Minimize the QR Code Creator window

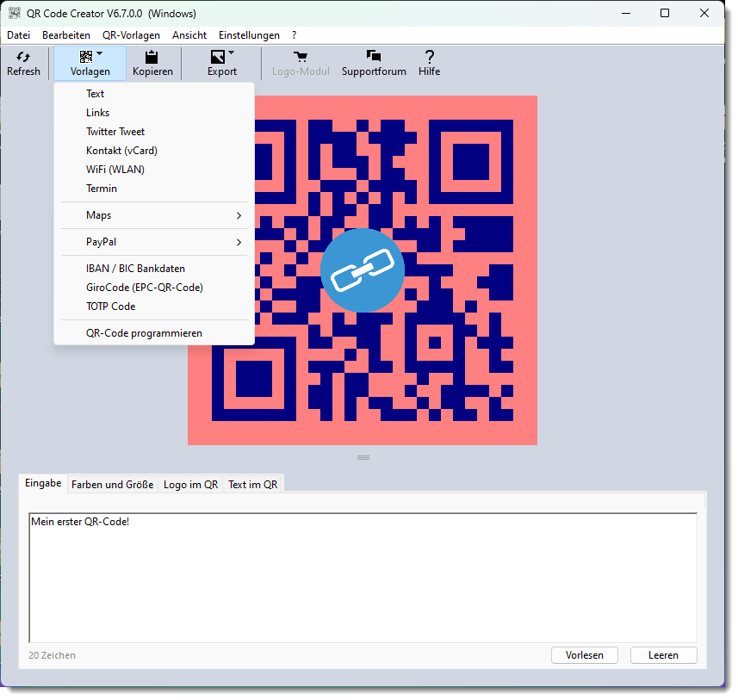point(626,13)
